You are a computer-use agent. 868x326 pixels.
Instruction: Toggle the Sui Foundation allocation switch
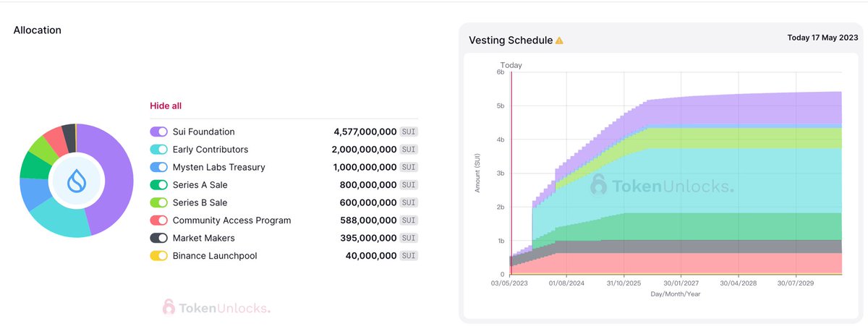point(158,132)
